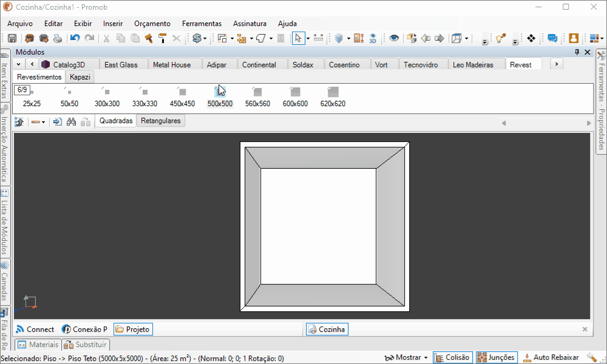This screenshot has height=364, width=607.
Task: Select the paint brush tool icon
Action: coord(149,38)
